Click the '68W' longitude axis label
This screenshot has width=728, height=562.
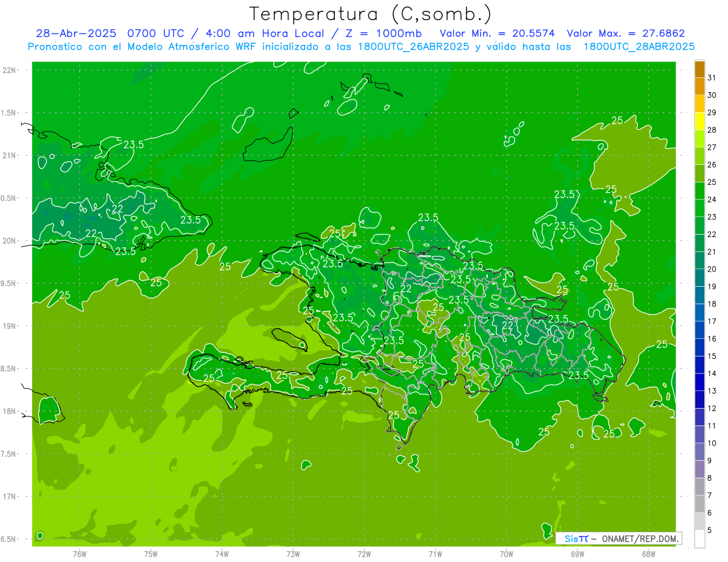tap(648, 554)
